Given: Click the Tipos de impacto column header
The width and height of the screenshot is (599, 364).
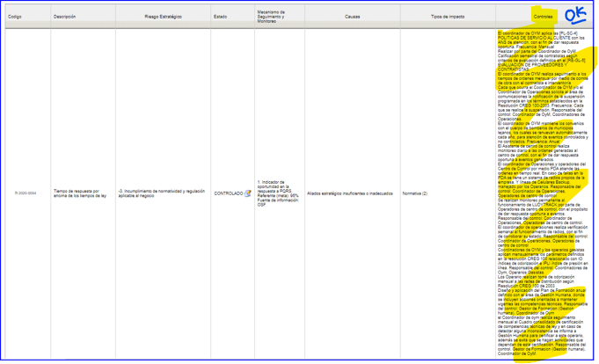Looking at the screenshot, I should pyautogui.click(x=448, y=17).
